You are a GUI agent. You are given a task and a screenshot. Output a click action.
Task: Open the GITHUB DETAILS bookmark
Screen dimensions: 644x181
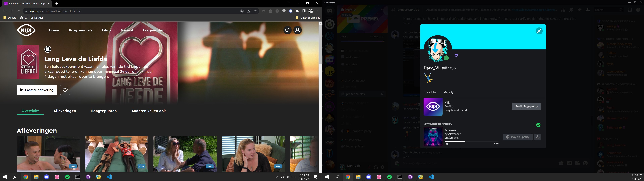point(32,18)
